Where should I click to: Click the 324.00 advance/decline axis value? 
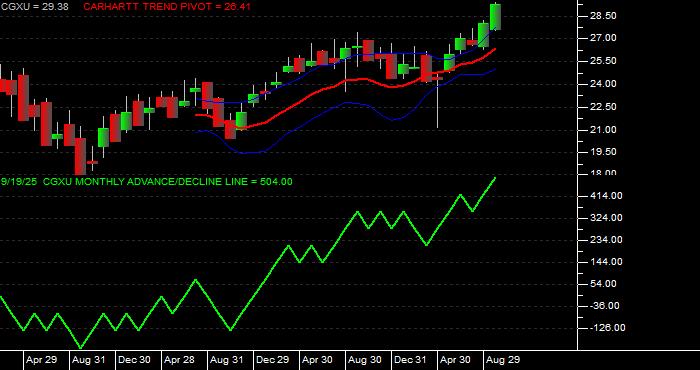(x=606, y=218)
